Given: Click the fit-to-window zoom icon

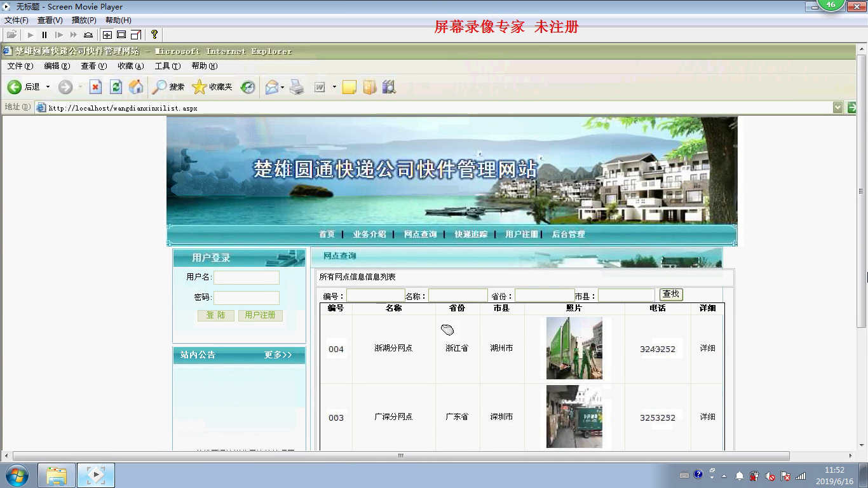Looking at the screenshot, I should tap(107, 35).
